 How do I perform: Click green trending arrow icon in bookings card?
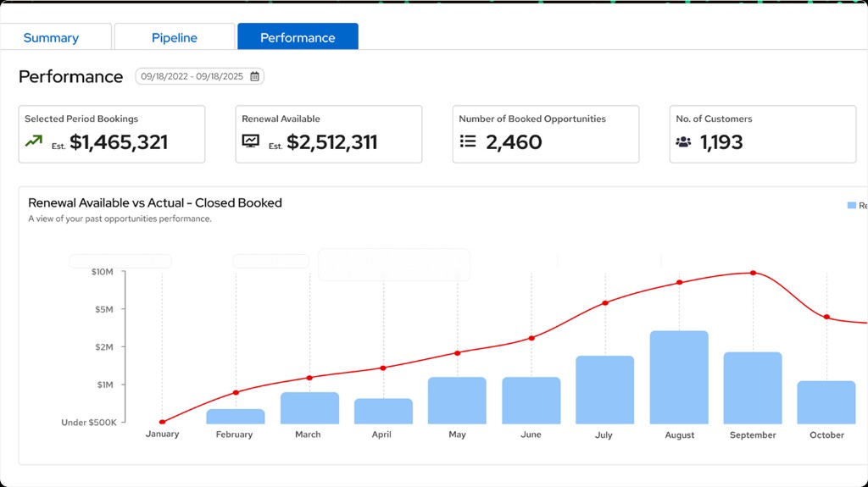tap(34, 141)
